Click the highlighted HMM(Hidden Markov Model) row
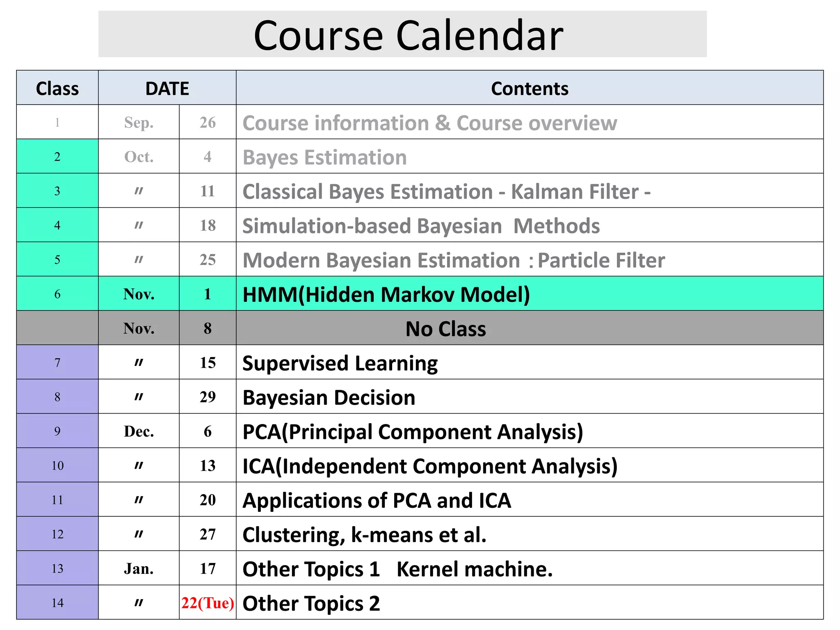840x630 pixels. coord(420,294)
